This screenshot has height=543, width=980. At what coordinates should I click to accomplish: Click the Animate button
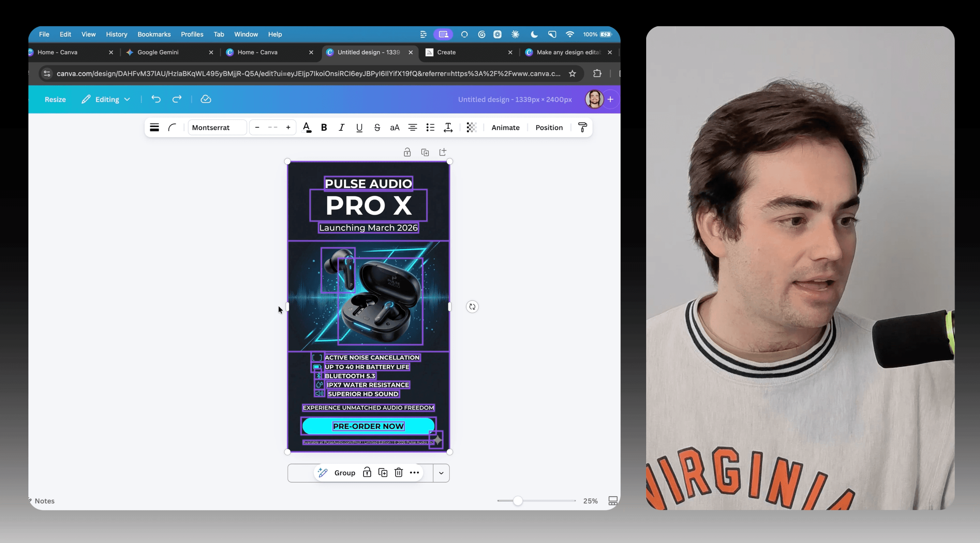point(505,128)
